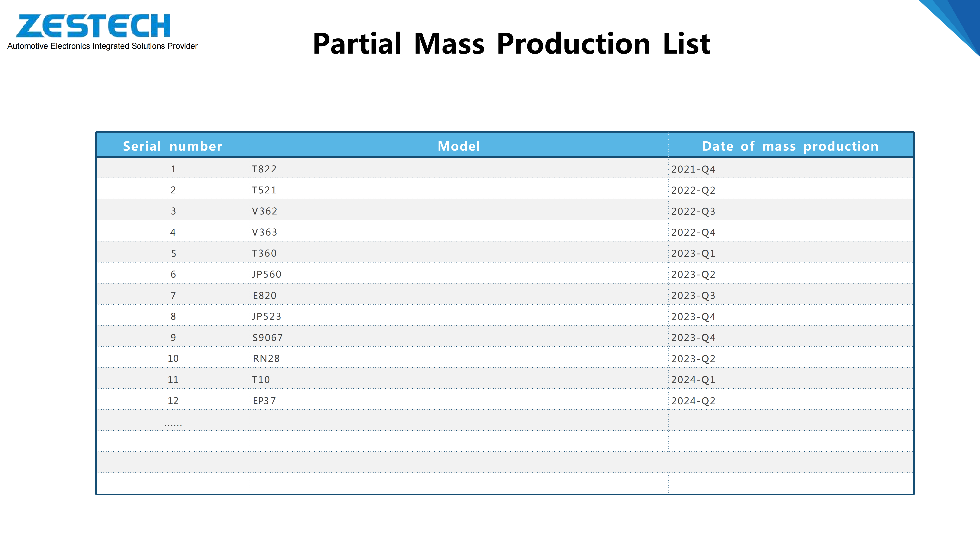Select the V363 cell

[x=264, y=232]
